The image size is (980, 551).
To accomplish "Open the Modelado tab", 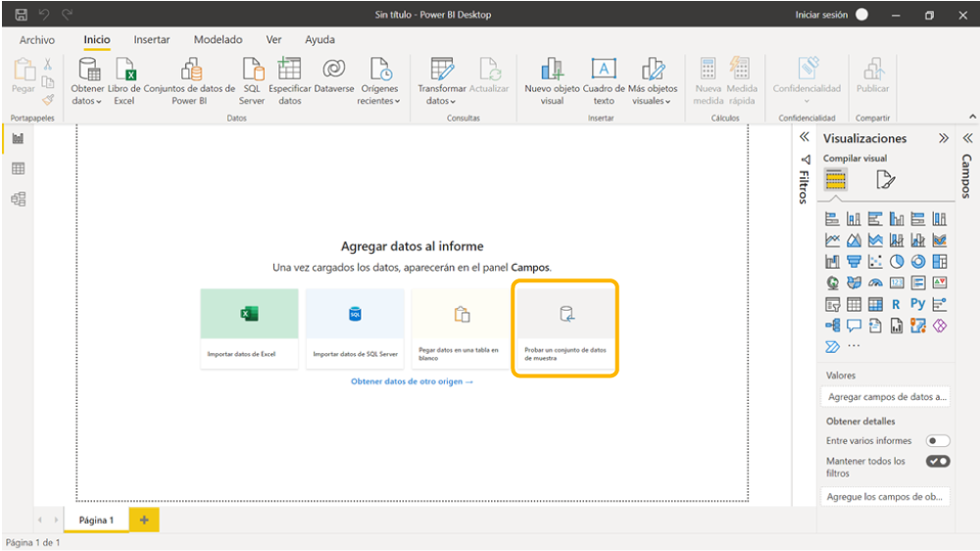I will (219, 39).
